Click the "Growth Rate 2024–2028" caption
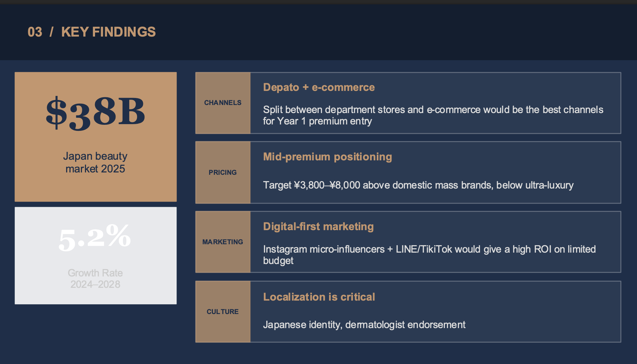637x364 pixels. (x=95, y=278)
